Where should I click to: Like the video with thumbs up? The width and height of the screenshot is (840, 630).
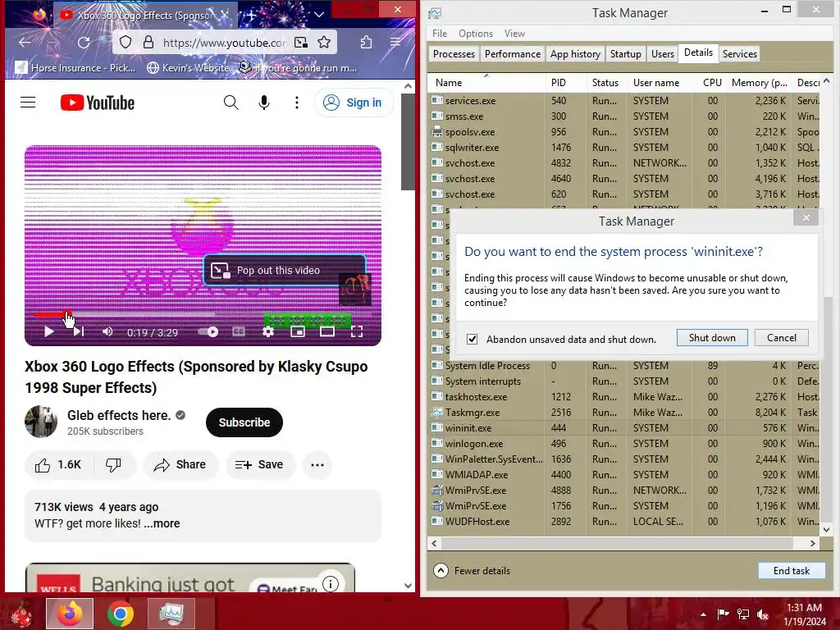pos(59,464)
